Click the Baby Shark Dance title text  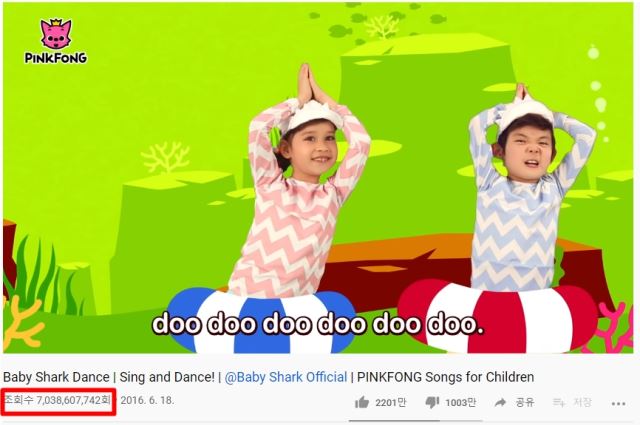56,377
